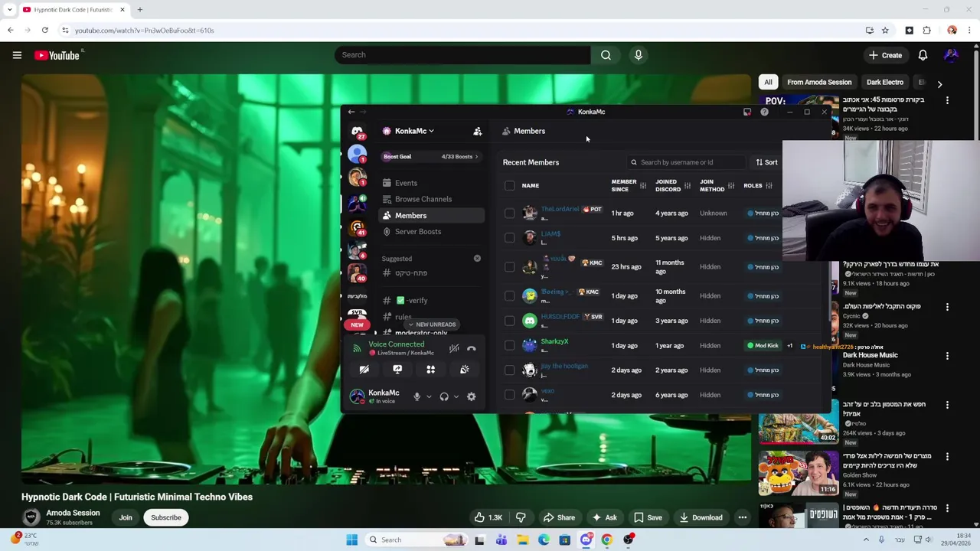Viewport: 980px width, 551px height.
Task: Click the Join channel membership button
Action: pos(126,517)
